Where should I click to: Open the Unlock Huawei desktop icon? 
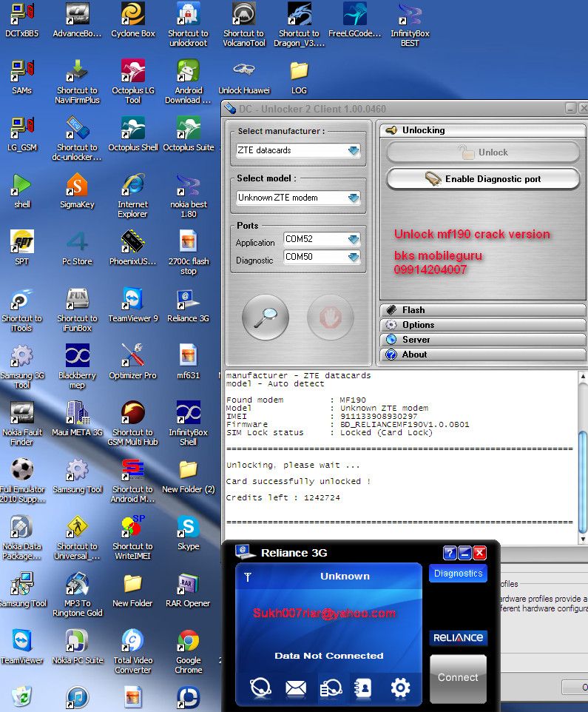(x=243, y=77)
